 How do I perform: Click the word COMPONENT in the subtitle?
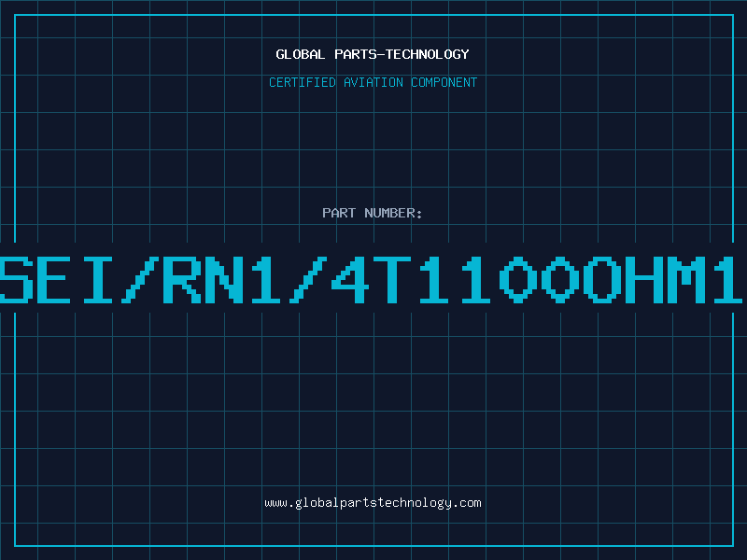point(444,82)
